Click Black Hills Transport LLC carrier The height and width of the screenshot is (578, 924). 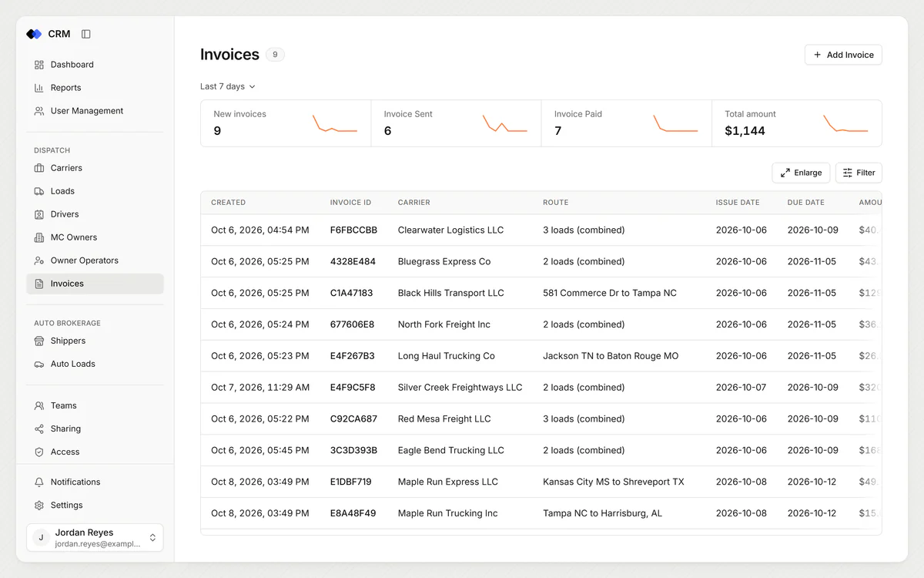point(450,293)
